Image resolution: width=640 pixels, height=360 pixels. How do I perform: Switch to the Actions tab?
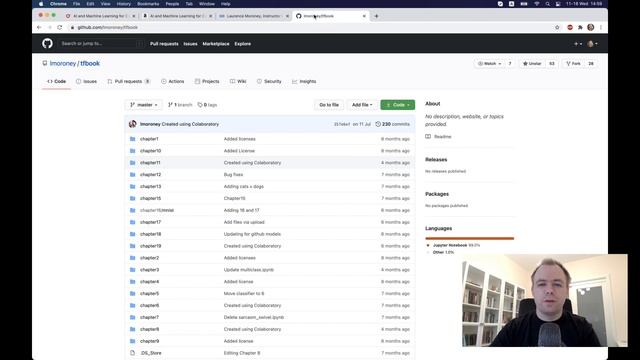coord(173,82)
